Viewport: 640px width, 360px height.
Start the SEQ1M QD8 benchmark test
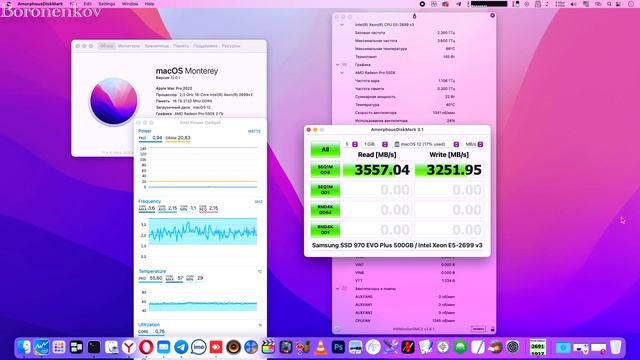point(325,170)
